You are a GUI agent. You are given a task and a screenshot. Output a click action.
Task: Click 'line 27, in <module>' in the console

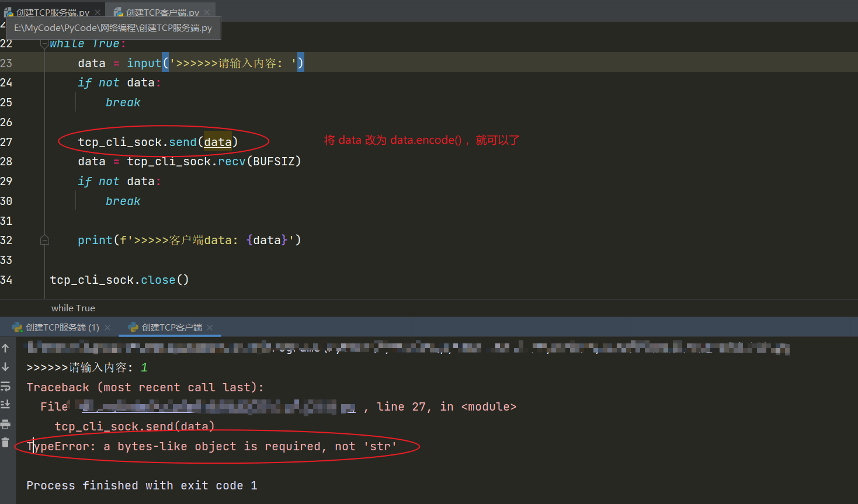(x=447, y=406)
